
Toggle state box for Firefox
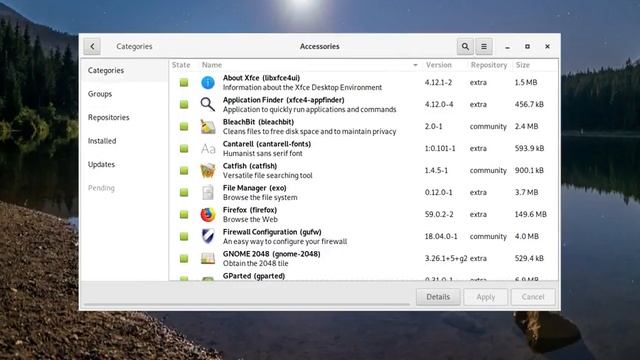(x=184, y=215)
